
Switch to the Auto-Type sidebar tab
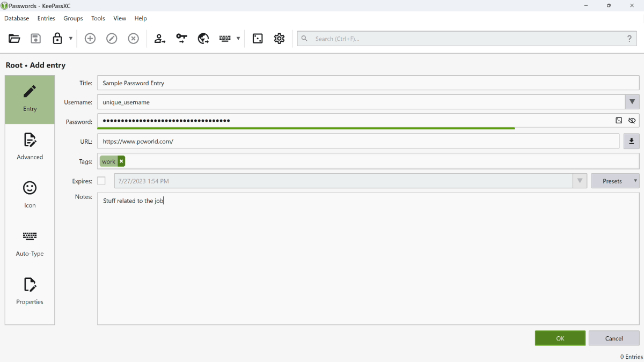(30, 244)
